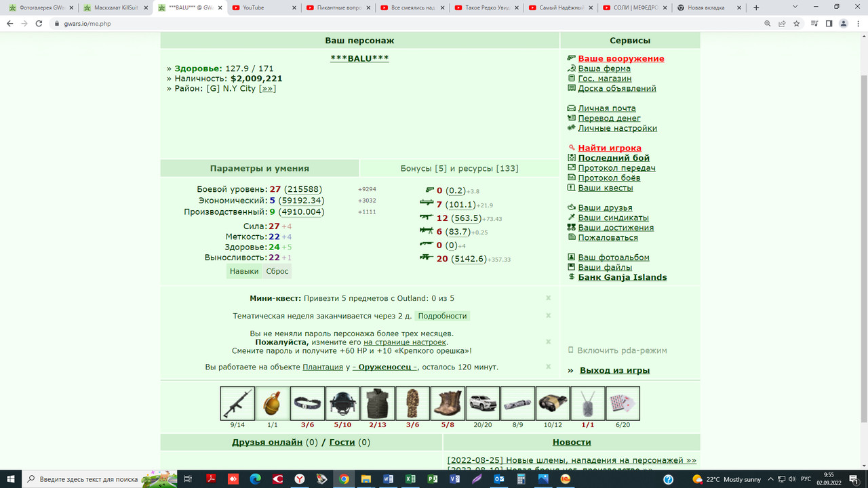Click the magnifier icon beside Найти игрока
Viewport: 868px width, 488px height.
click(572, 148)
